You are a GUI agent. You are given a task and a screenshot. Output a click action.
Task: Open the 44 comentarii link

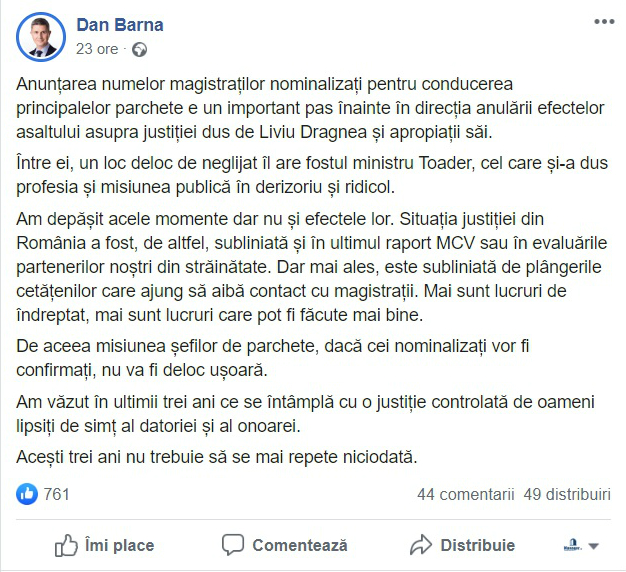click(466, 495)
